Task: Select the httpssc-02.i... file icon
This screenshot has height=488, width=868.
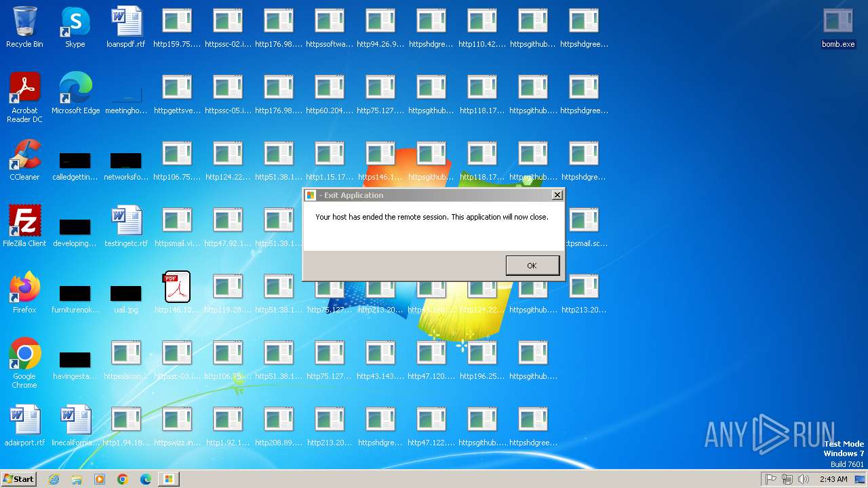Action: pyautogui.click(x=228, y=27)
